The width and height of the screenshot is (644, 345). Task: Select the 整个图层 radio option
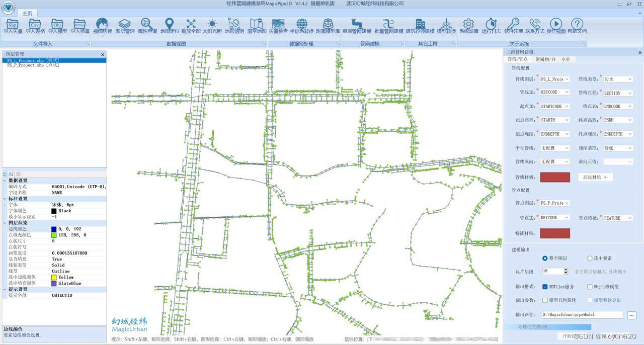tap(545, 258)
